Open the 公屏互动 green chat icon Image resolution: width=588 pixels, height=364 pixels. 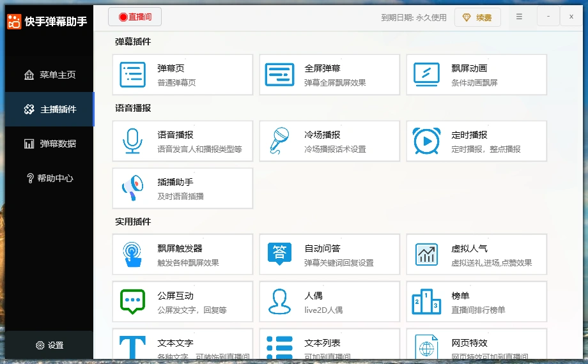pyautogui.click(x=132, y=301)
